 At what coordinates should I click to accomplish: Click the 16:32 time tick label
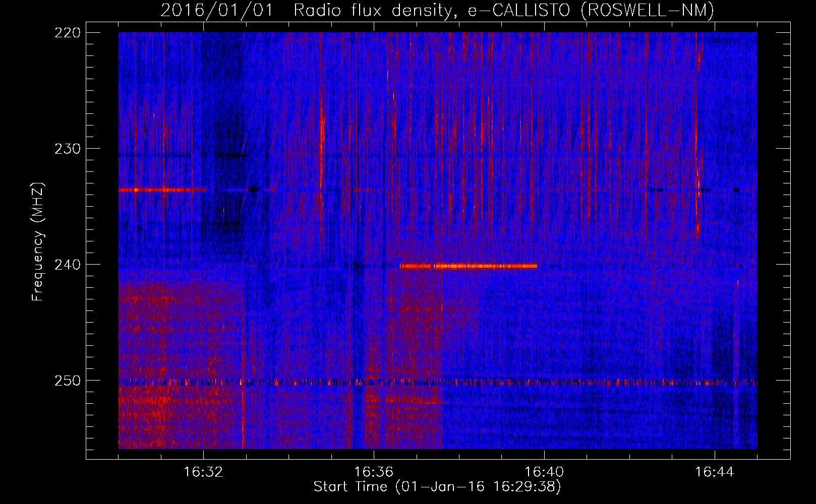coord(203,472)
